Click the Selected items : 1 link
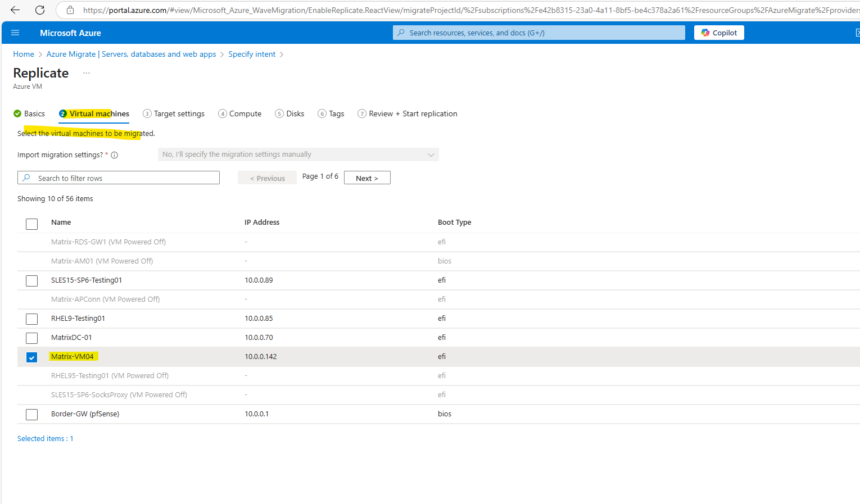Viewport: 860px width, 504px height. pos(46,438)
